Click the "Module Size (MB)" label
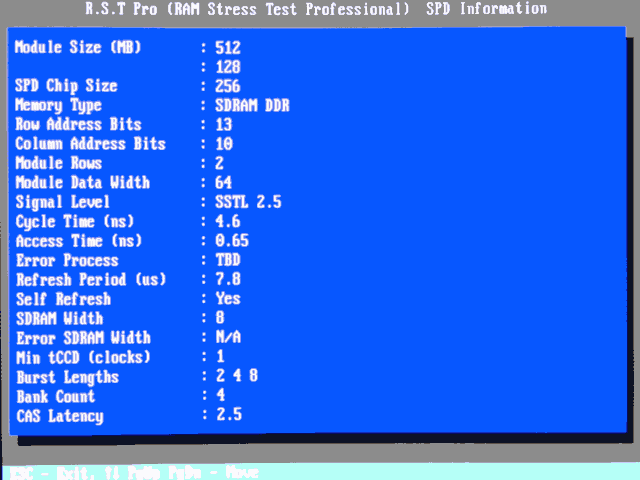 click(x=78, y=47)
